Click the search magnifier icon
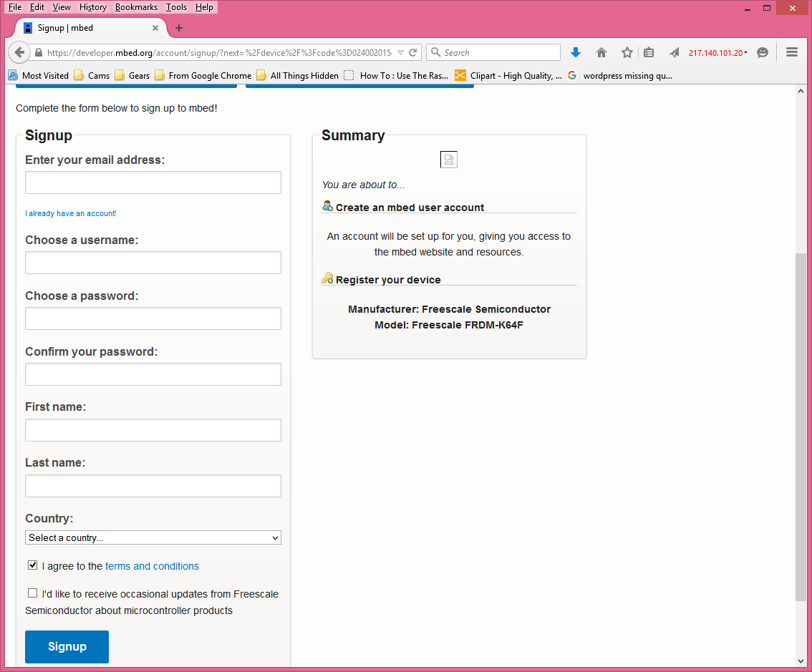This screenshot has height=672, width=812. [435, 52]
